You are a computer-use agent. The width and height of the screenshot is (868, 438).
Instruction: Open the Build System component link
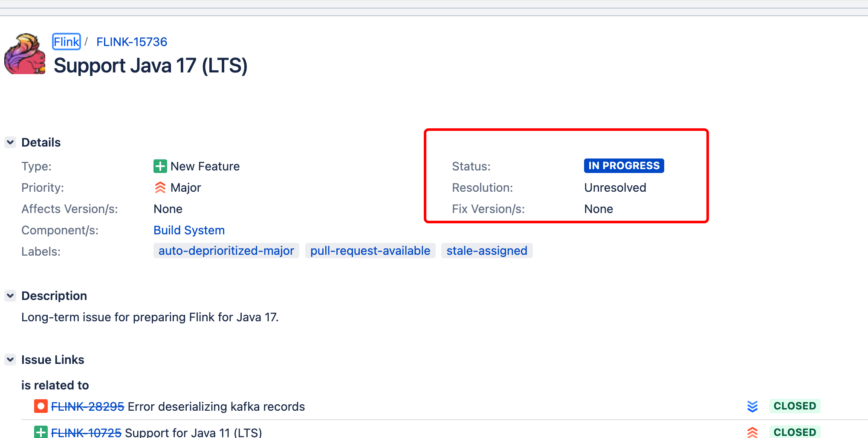pyautogui.click(x=189, y=230)
